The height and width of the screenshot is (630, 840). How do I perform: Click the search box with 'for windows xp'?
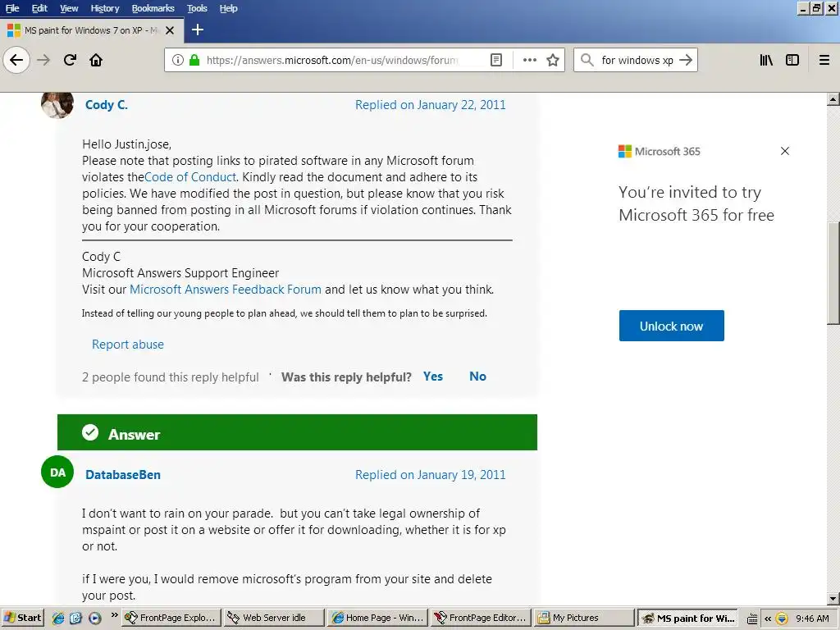tap(637, 60)
